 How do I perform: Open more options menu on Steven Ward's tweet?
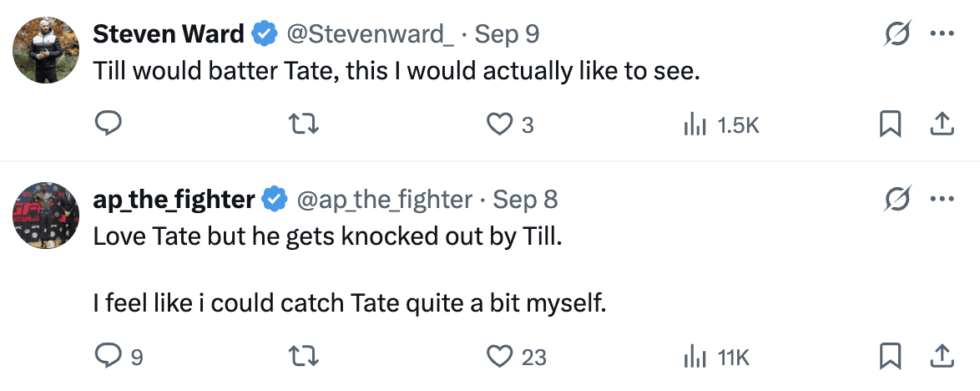click(942, 35)
